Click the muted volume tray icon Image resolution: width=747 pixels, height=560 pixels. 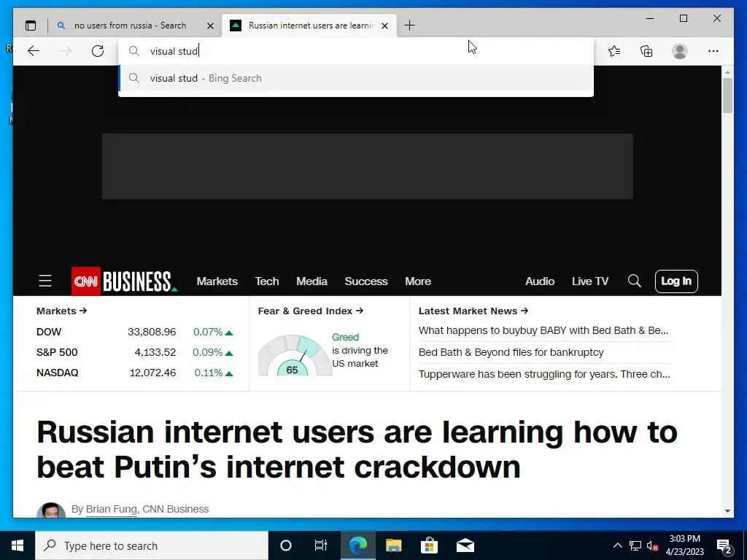point(653,545)
